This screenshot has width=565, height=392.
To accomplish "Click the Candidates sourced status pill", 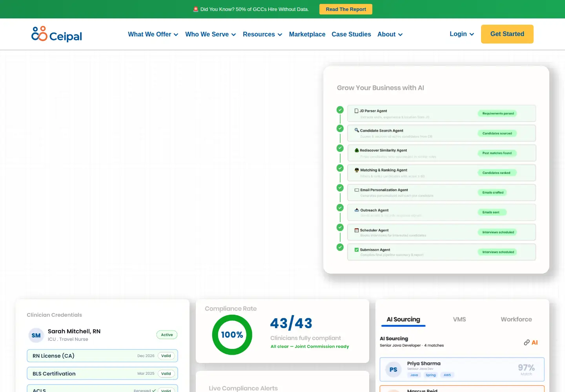I will (497, 133).
